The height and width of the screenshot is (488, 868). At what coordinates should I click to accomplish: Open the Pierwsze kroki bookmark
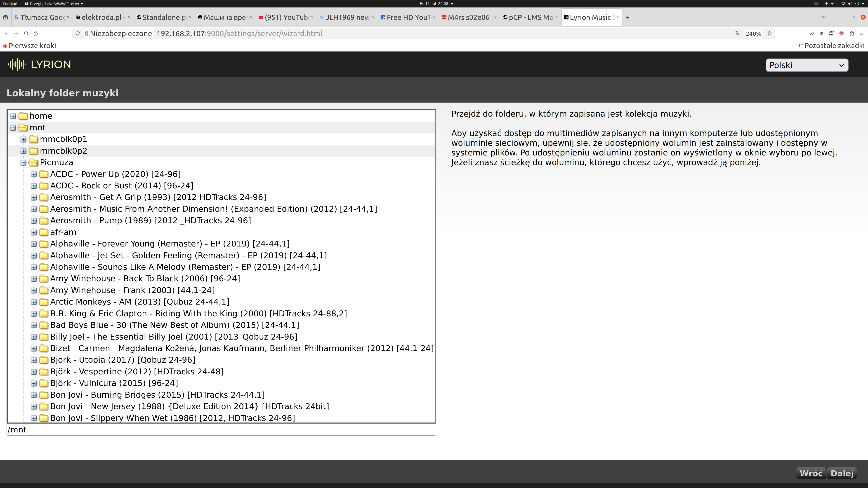[x=29, y=45]
